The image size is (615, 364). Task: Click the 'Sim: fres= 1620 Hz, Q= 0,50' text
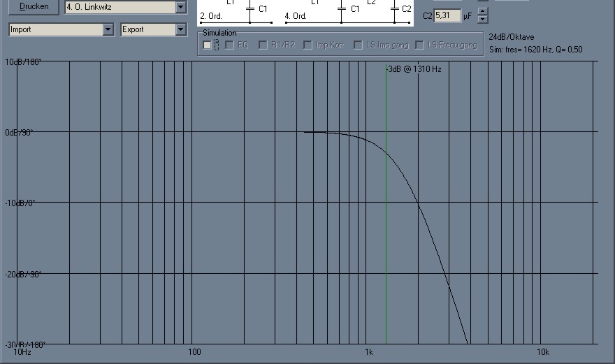point(536,50)
